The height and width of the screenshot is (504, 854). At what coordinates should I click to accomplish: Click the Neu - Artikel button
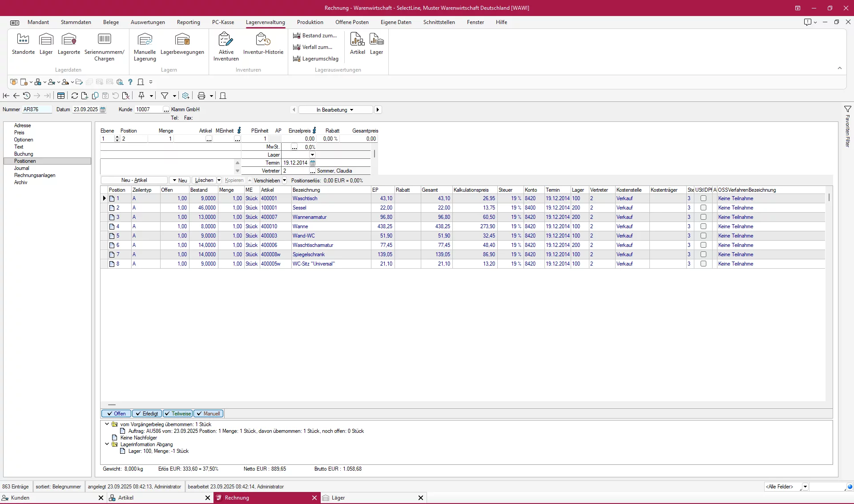click(134, 180)
